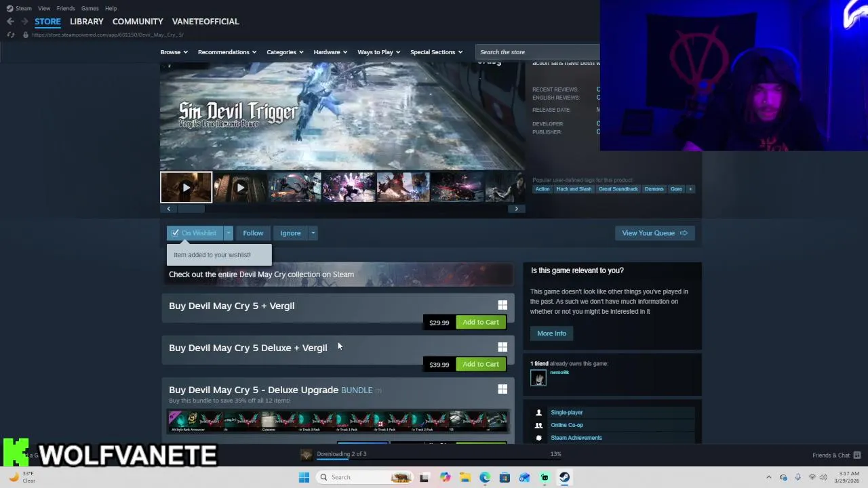
Task: Click the Search the store field
Action: (x=537, y=52)
